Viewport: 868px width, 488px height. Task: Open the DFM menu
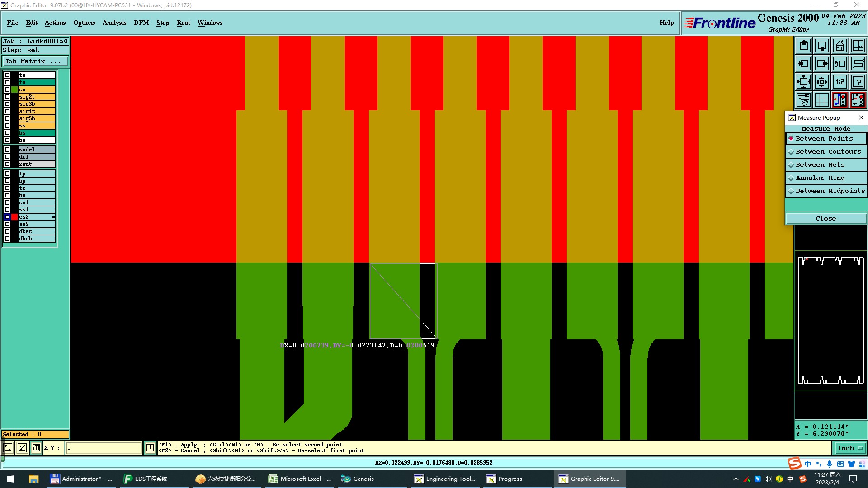coord(141,23)
